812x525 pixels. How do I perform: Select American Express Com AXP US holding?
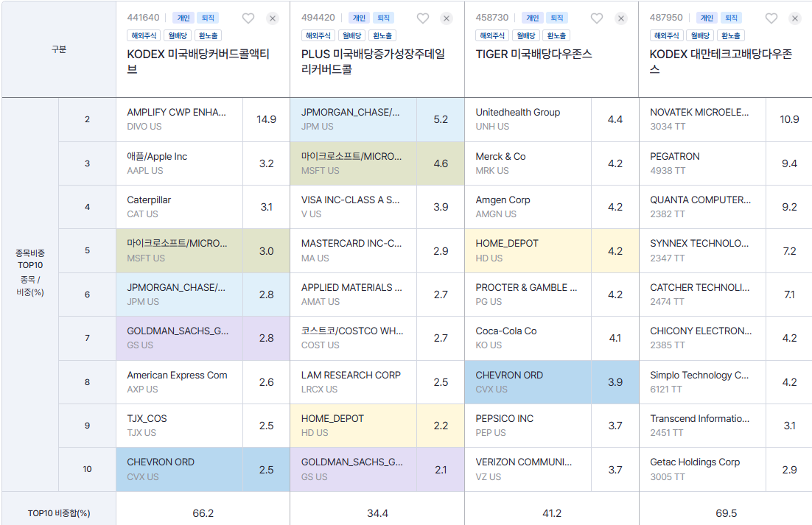(179, 382)
